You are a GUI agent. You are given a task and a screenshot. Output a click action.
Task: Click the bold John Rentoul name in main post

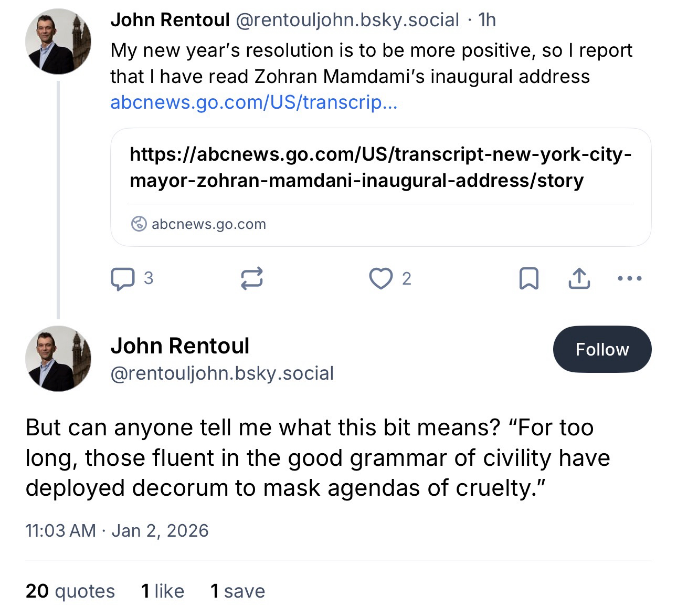tap(180, 346)
